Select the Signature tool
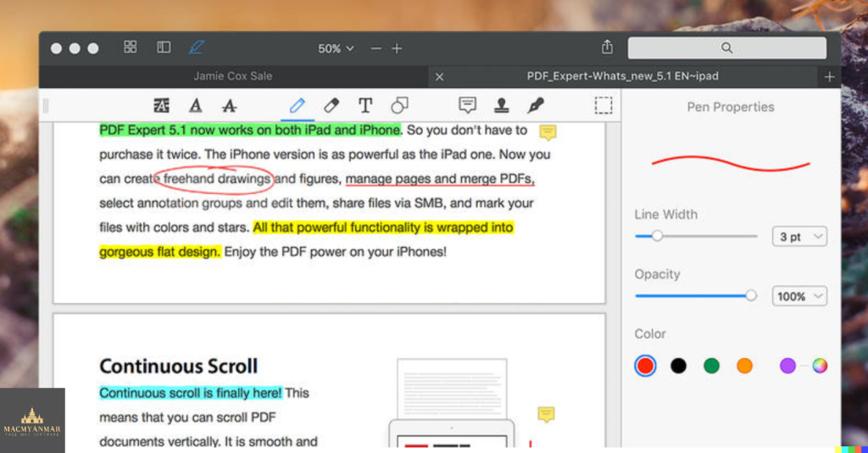Screen dimensions: 868x453 tap(536, 105)
